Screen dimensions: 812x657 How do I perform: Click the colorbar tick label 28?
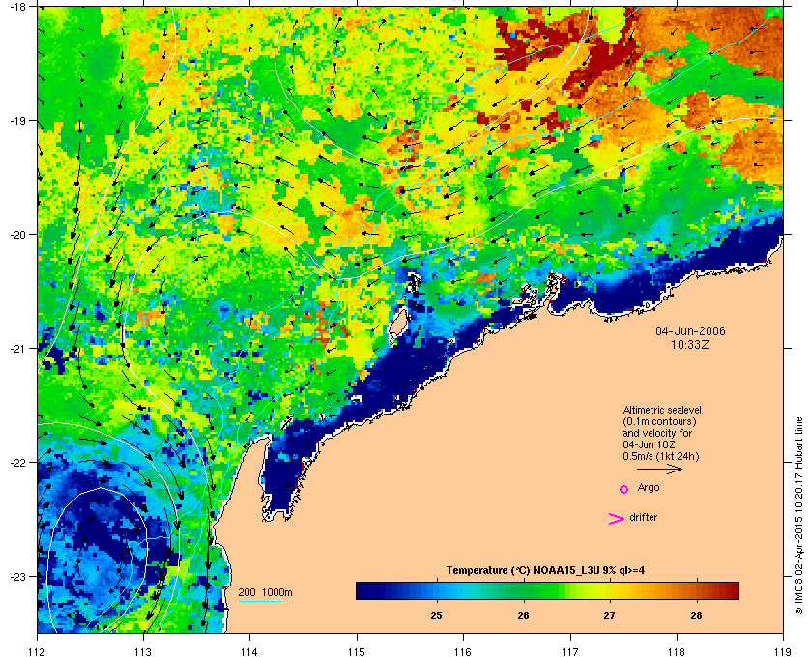(x=697, y=615)
